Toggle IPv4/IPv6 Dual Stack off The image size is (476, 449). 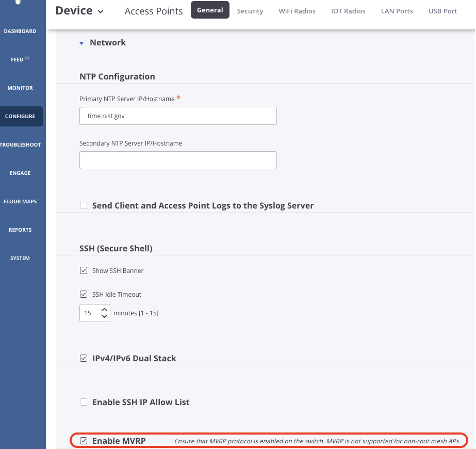[x=84, y=358]
